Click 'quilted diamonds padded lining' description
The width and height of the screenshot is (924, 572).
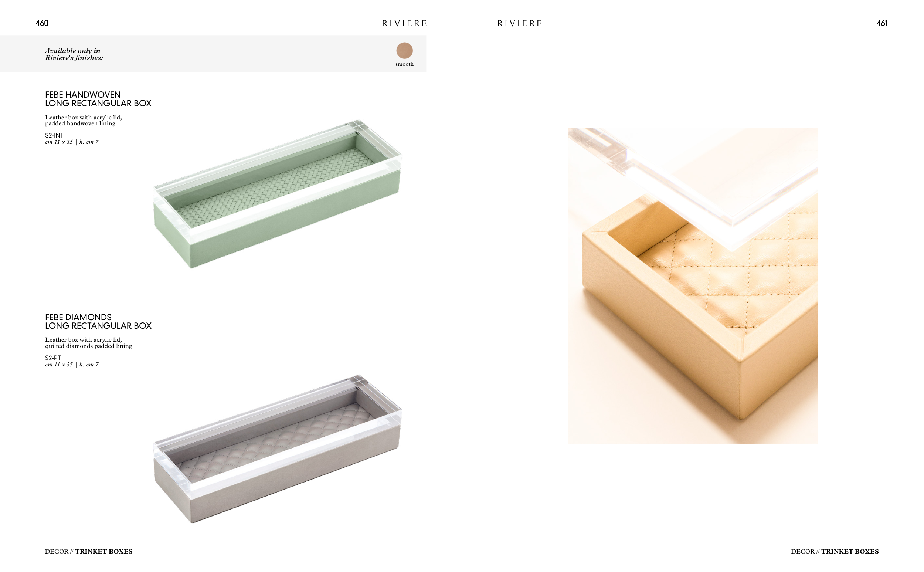point(89,346)
